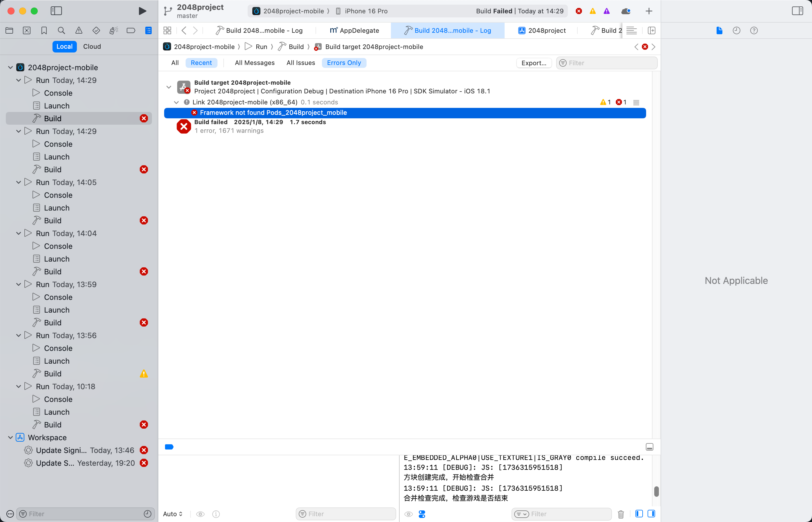Show the Issue navigator warning icon

point(79,30)
